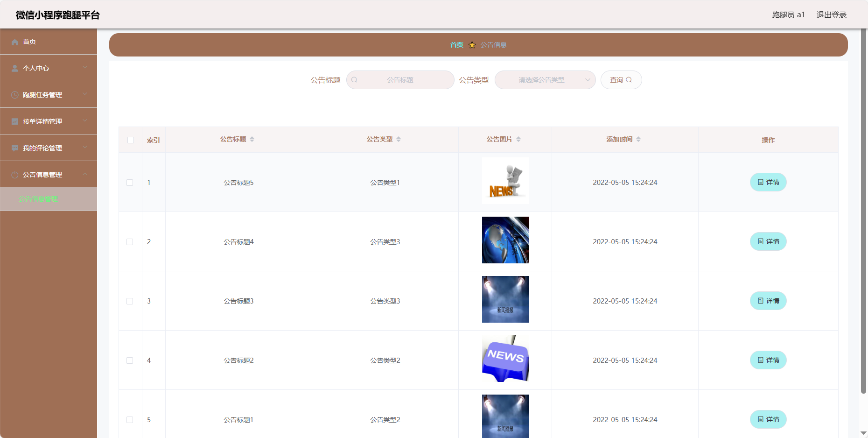Open 个人中心 sidebar menu
The height and width of the screenshot is (438, 868).
[49, 68]
